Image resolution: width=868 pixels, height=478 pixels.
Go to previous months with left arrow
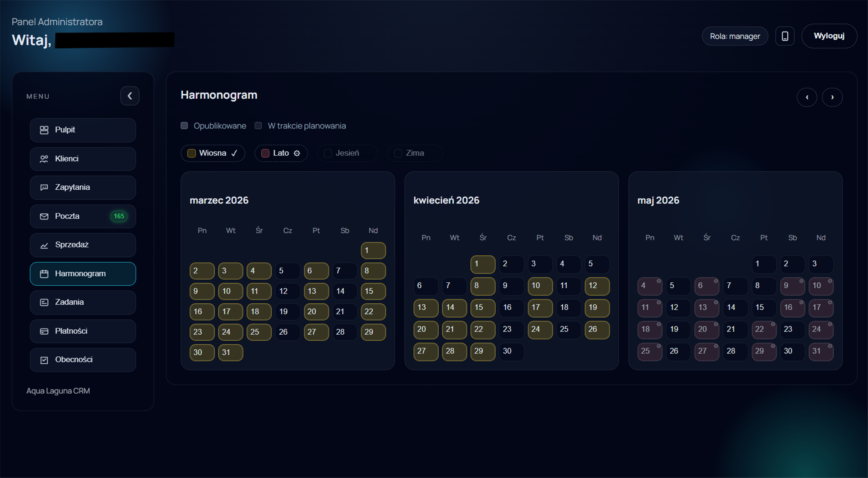806,97
